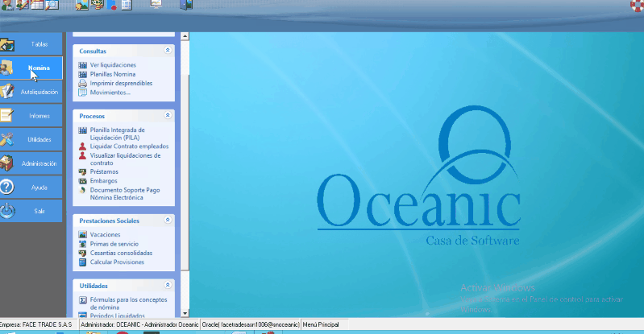Open the Administración module
This screenshot has height=334, width=644.
pyautogui.click(x=31, y=163)
